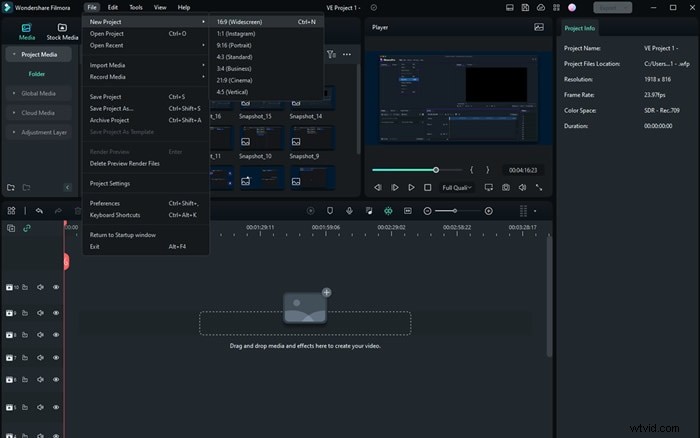700x438 pixels.
Task: Click the undo arrow above the timeline
Action: (x=39, y=211)
